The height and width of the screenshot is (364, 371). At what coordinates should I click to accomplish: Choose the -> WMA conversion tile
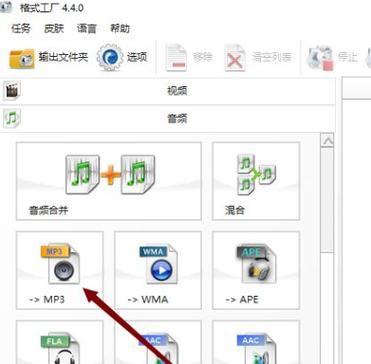click(158, 270)
